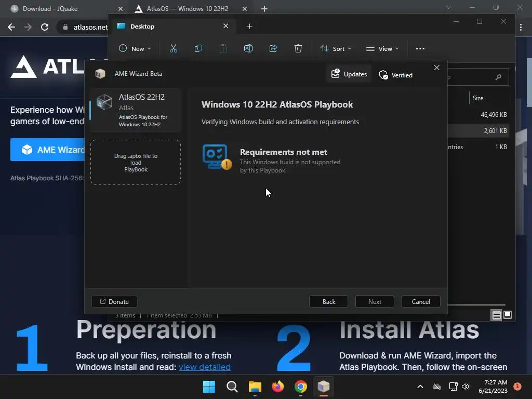Viewport: 532px width, 399px height.
Task: Click the Share icon in Explorer toolbar
Action: (x=273, y=48)
